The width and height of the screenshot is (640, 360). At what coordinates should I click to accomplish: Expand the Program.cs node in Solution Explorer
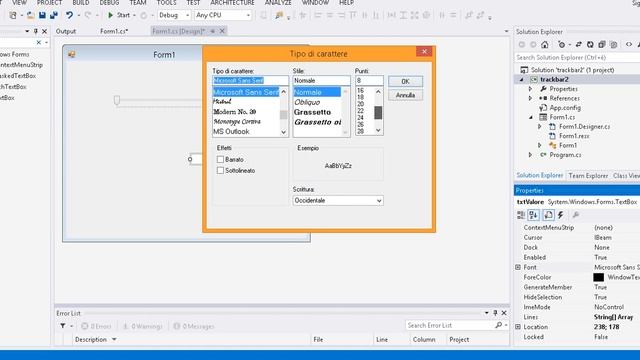[530, 155]
